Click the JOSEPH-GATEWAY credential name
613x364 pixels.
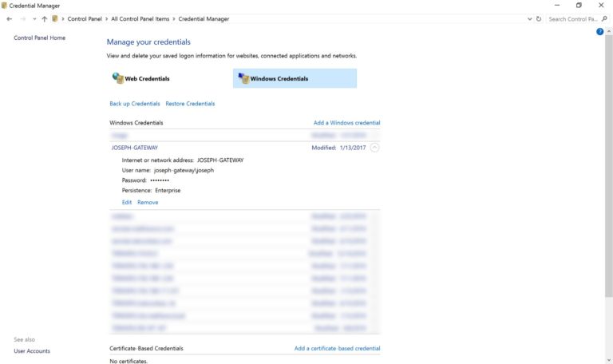(134, 148)
